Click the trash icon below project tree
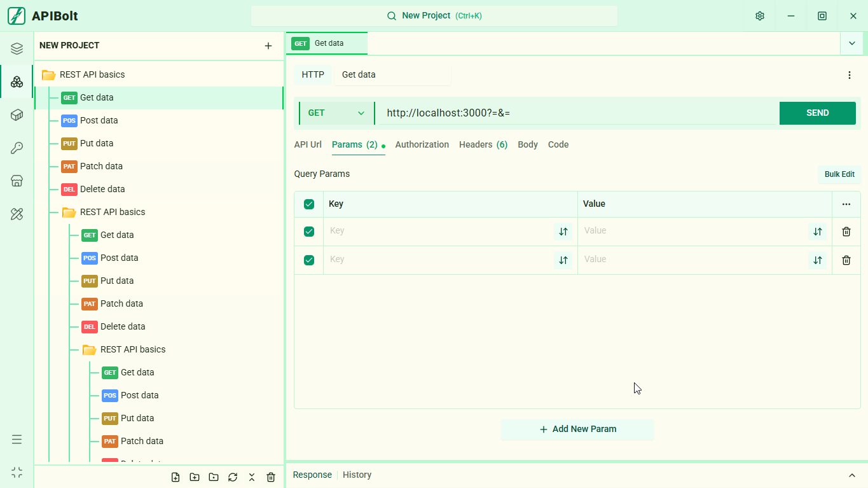868x488 pixels. [271, 477]
